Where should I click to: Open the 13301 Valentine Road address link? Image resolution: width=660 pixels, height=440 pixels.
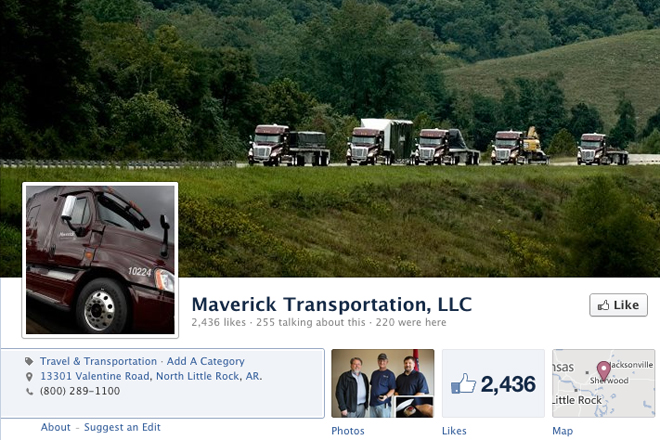pyautogui.click(x=151, y=376)
